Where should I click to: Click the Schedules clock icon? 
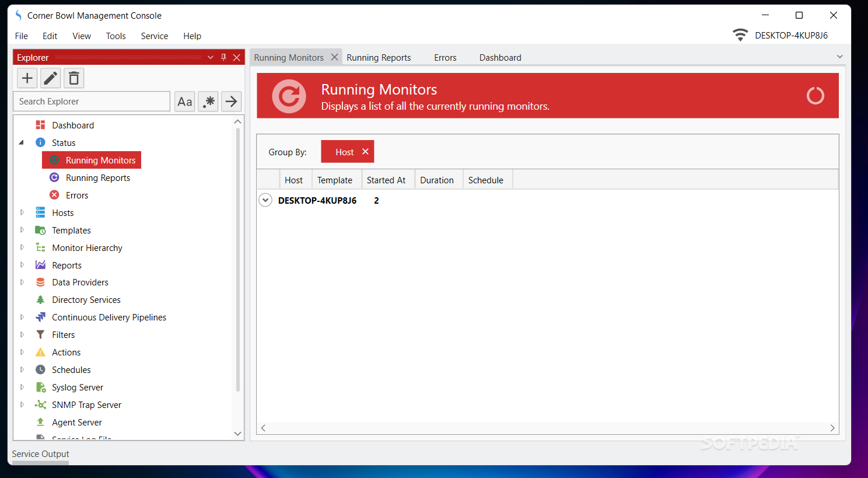click(x=40, y=369)
